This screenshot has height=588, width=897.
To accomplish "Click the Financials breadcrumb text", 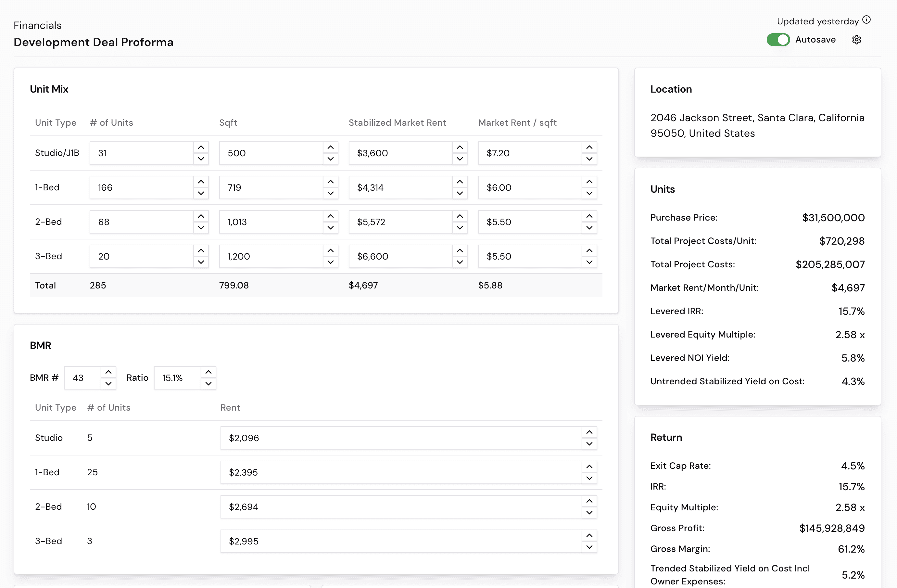I will pyautogui.click(x=37, y=25).
